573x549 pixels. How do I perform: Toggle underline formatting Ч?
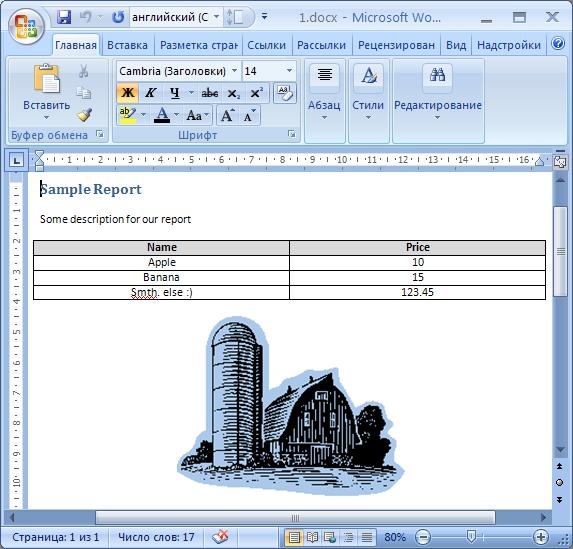point(175,93)
